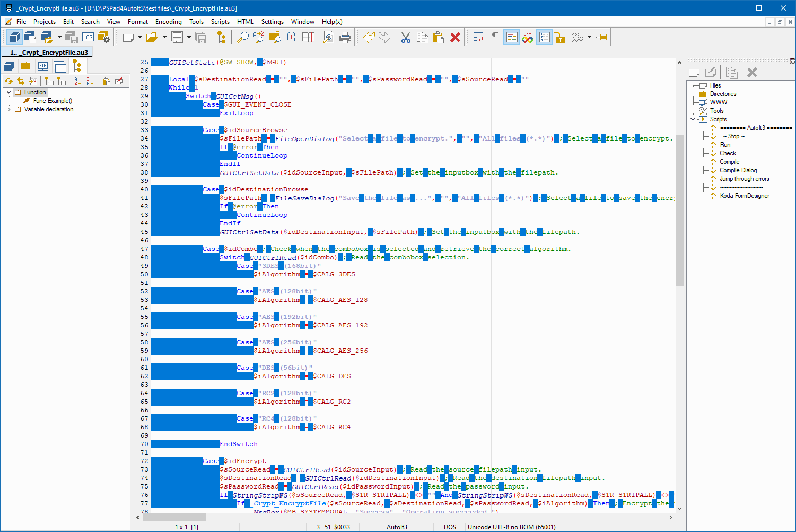Toggle line numbers display button
Image resolution: width=796 pixels, height=532 pixels.
click(x=544, y=37)
